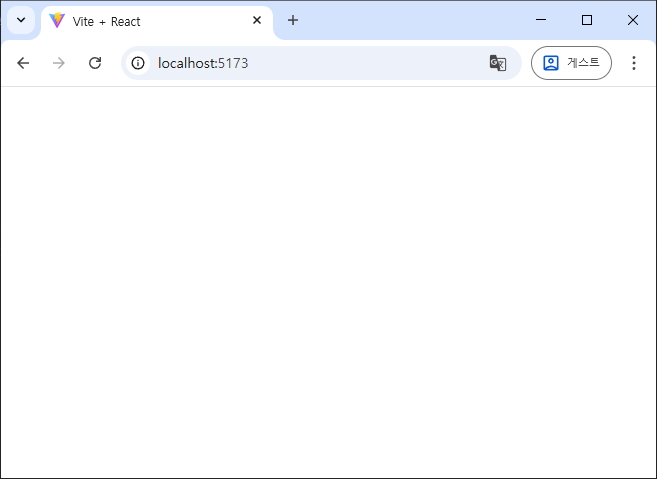Click the localhost:5173 URL text
The image size is (657, 479).
203,63
